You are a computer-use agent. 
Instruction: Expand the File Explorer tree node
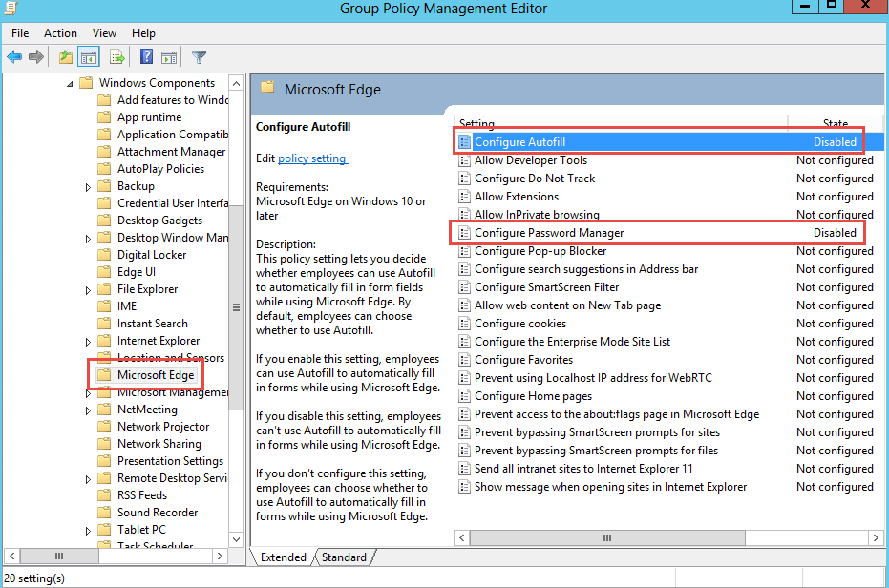[x=88, y=290]
